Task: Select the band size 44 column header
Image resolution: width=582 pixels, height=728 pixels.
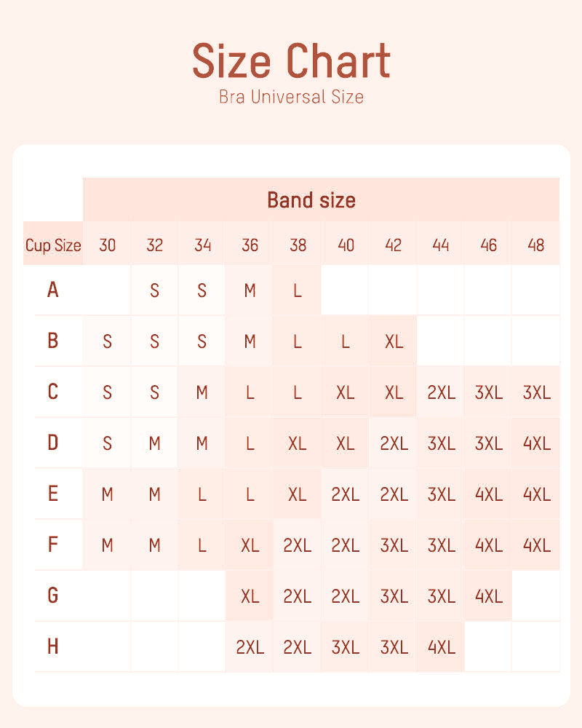Action: [440, 245]
